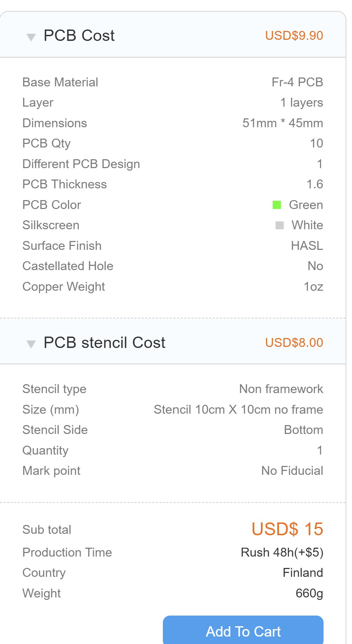Screen dimensions: 352x644
Task: Click the Finland country value
Action: [303, 573]
